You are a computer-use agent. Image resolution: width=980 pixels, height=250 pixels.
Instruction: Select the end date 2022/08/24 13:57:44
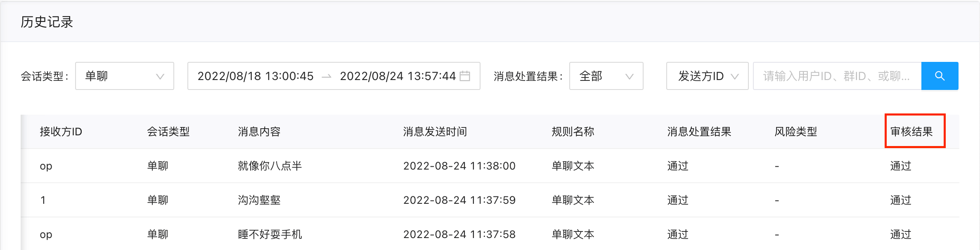[398, 76]
